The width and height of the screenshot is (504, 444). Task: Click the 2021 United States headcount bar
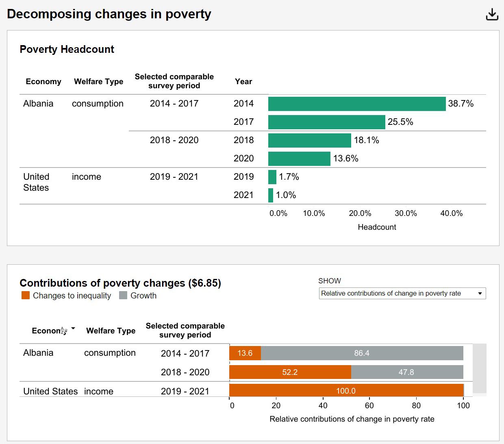click(271, 195)
